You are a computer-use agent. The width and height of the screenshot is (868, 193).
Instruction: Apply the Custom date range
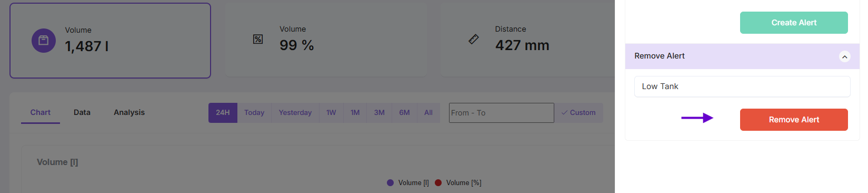(578, 113)
